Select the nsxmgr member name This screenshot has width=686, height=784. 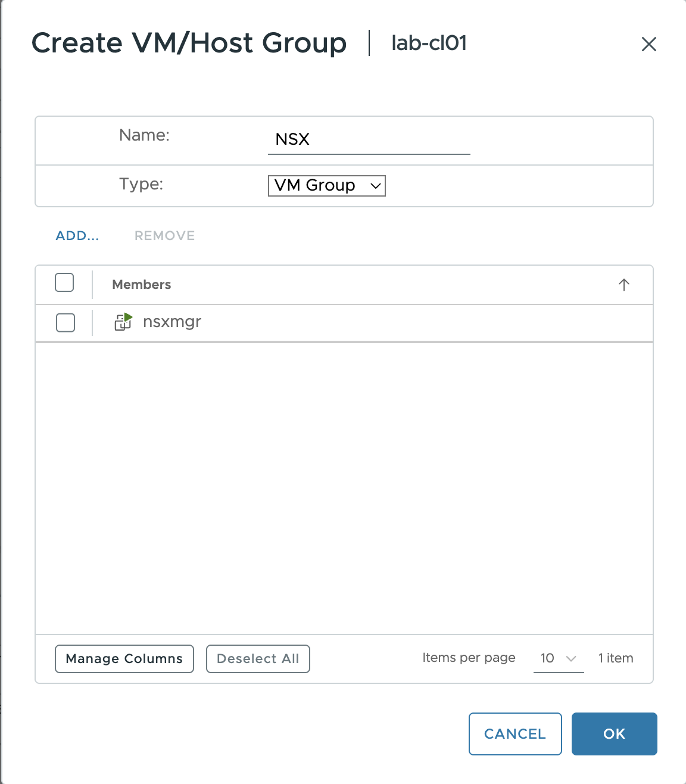[172, 322]
